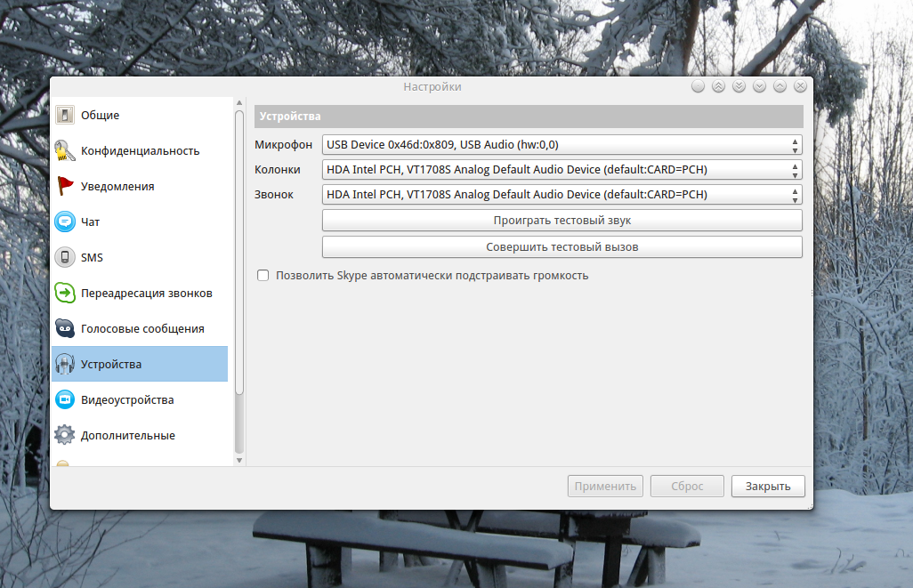
Task: Click the Устройства headset icon
Action: [65, 364]
